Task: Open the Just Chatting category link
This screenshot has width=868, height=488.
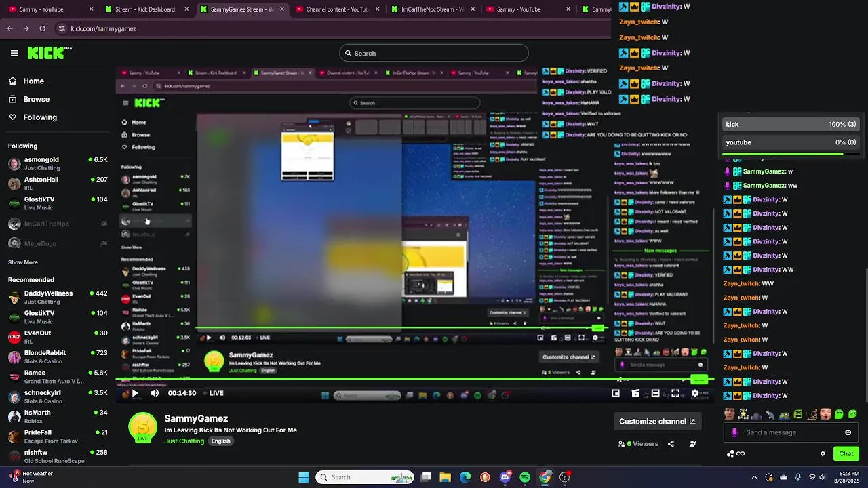Action: pyautogui.click(x=184, y=441)
